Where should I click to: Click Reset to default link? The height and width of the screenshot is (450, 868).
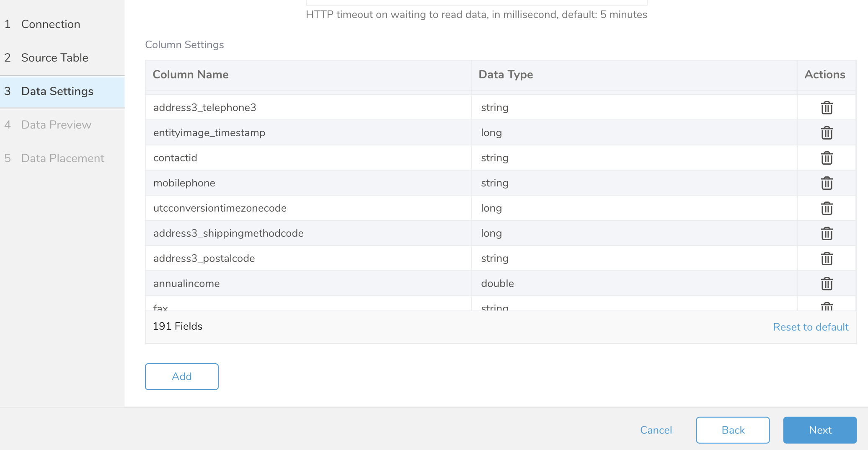click(x=810, y=327)
